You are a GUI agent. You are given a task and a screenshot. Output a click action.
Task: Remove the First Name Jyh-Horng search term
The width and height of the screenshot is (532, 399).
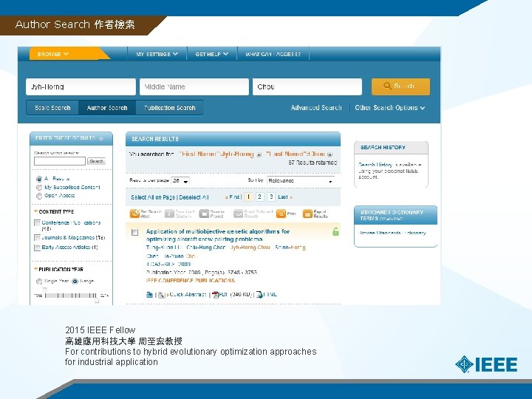[x=259, y=154]
